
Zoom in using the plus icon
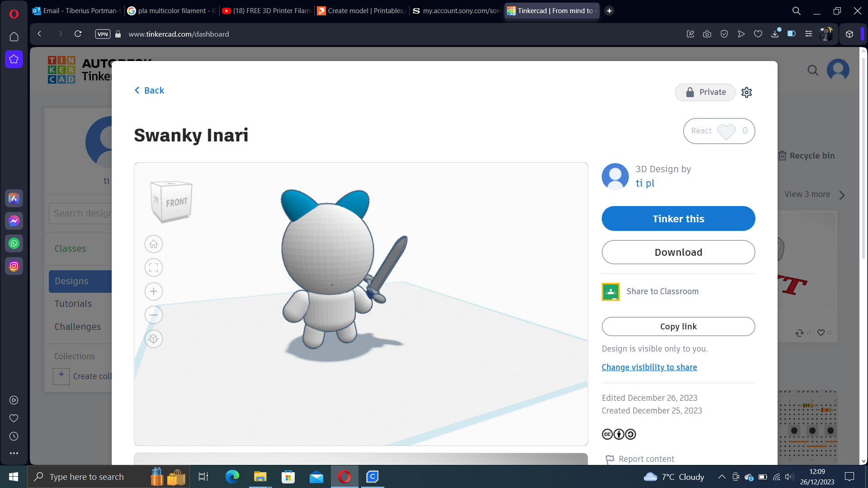coord(153,291)
